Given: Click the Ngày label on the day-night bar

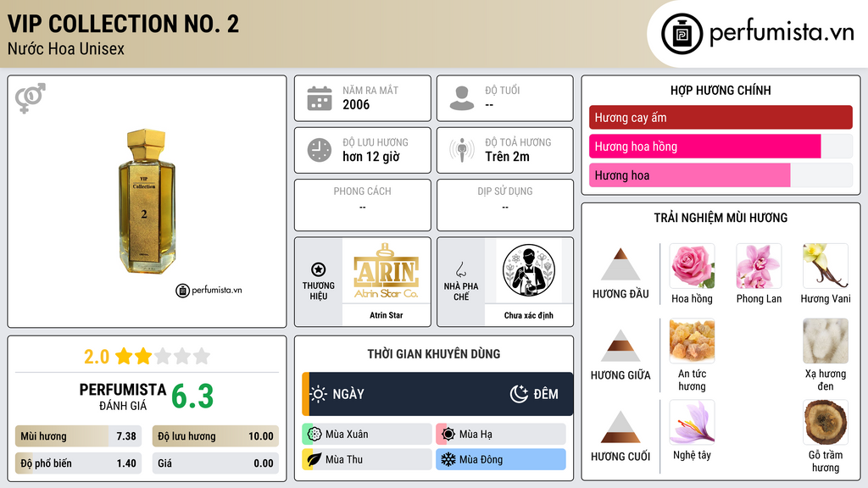Looking at the screenshot, I should click(x=348, y=394).
